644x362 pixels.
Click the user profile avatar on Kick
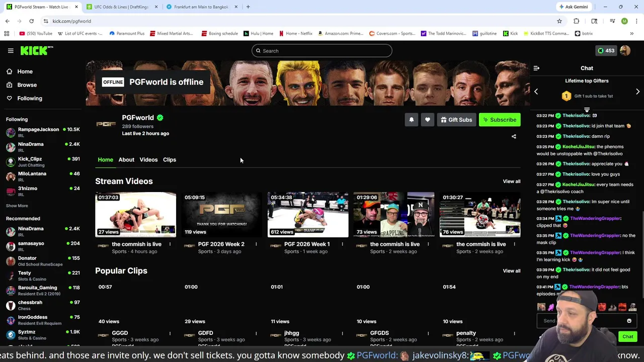[625, 51]
